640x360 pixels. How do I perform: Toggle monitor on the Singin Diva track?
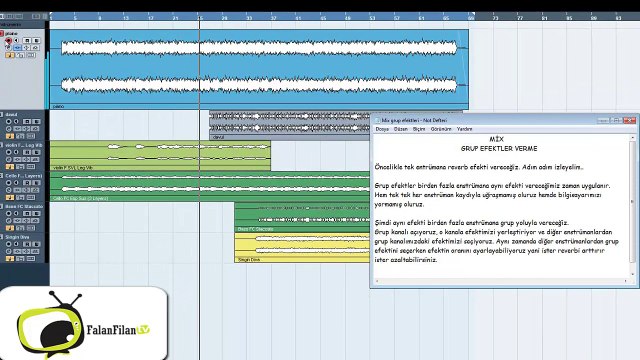pyautogui.click(x=16, y=244)
